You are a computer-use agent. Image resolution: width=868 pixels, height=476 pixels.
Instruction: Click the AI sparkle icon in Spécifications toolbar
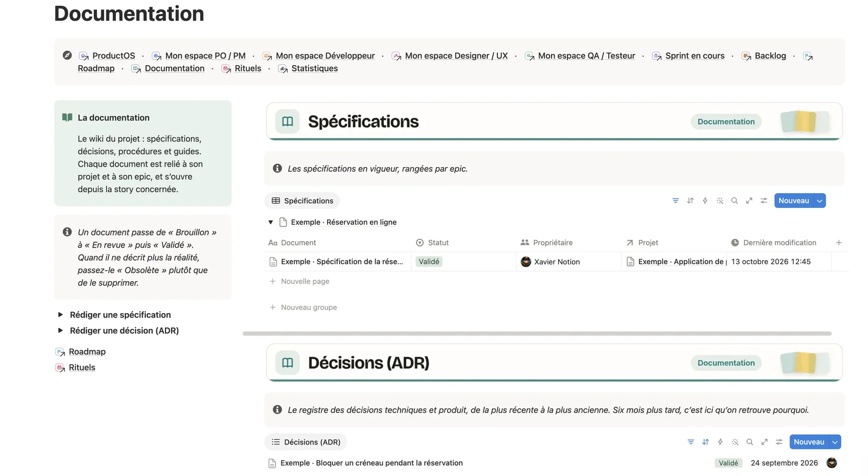click(x=720, y=201)
